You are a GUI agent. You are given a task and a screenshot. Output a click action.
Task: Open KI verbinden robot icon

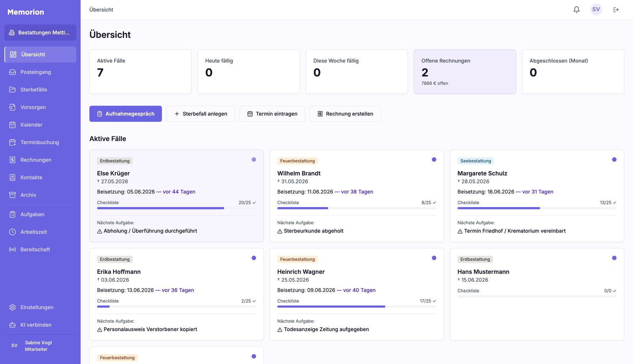[13, 325]
